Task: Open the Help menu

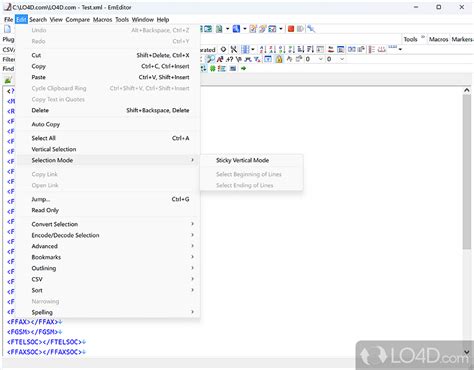Action: (163, 20)
